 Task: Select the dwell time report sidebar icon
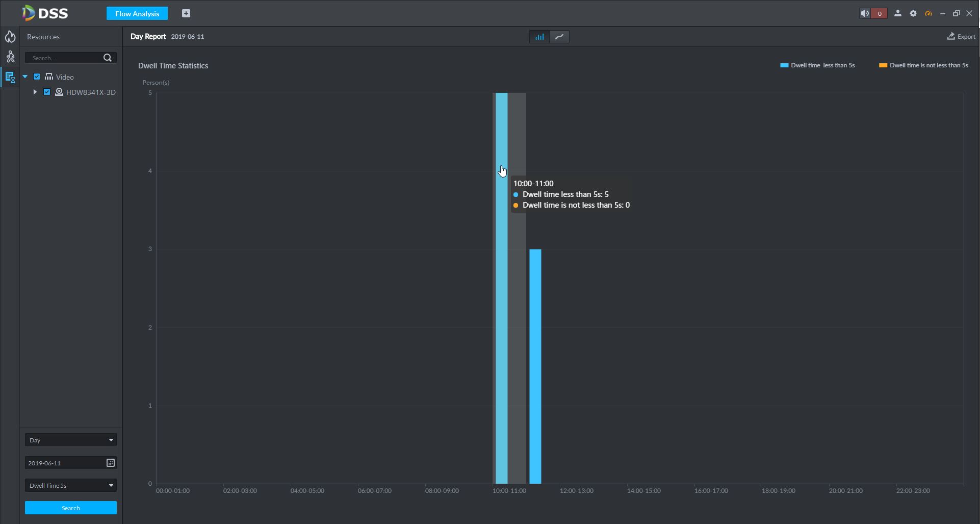[10, 78]
